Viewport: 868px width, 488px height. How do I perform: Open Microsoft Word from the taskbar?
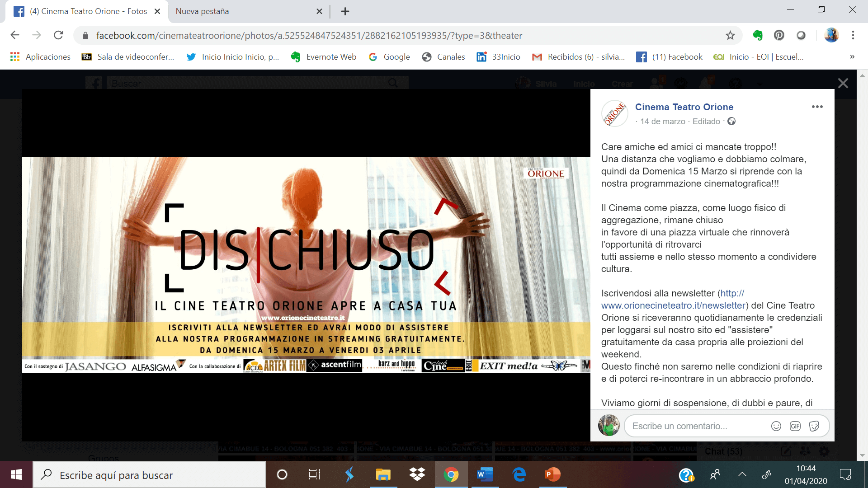[x=485, y=474]
